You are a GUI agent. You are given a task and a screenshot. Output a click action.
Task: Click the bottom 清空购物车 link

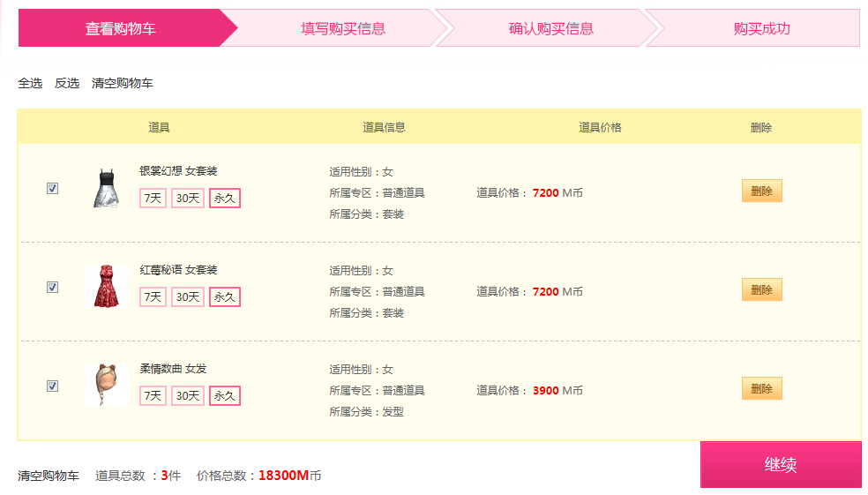[49, 476]
